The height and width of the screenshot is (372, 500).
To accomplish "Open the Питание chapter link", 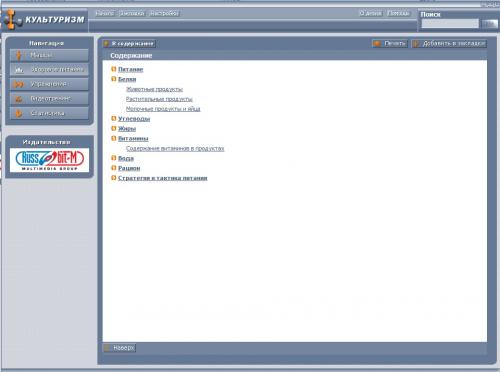I will click(x=131, y=69).
